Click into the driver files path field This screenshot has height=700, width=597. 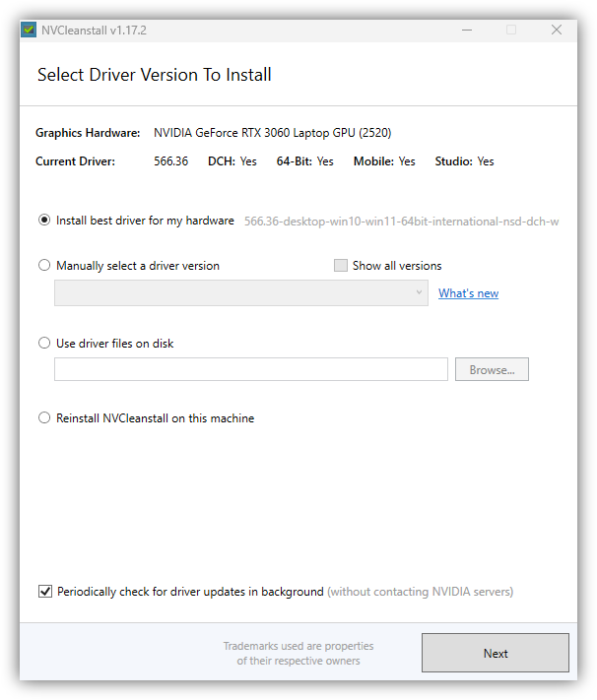pos(251,369)
